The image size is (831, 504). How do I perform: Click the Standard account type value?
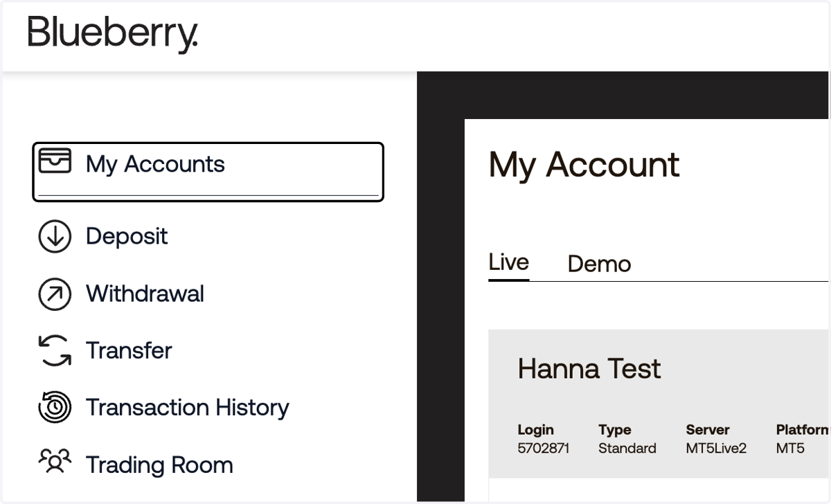pos(627,448)
